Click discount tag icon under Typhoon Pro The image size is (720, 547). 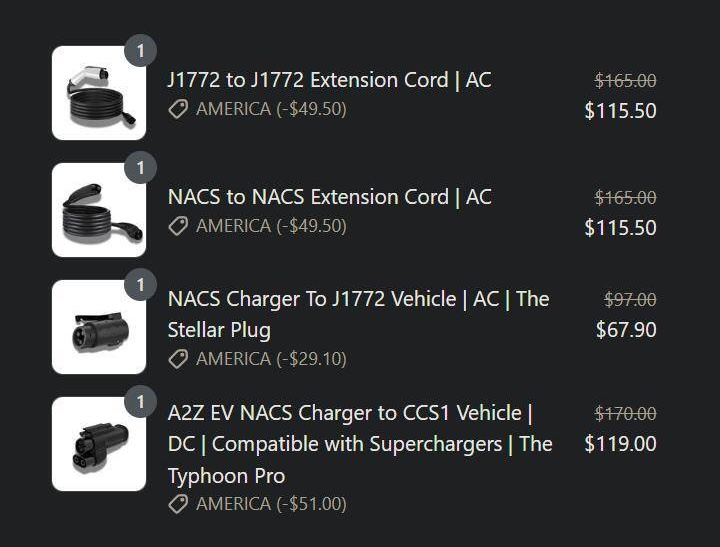178,504
